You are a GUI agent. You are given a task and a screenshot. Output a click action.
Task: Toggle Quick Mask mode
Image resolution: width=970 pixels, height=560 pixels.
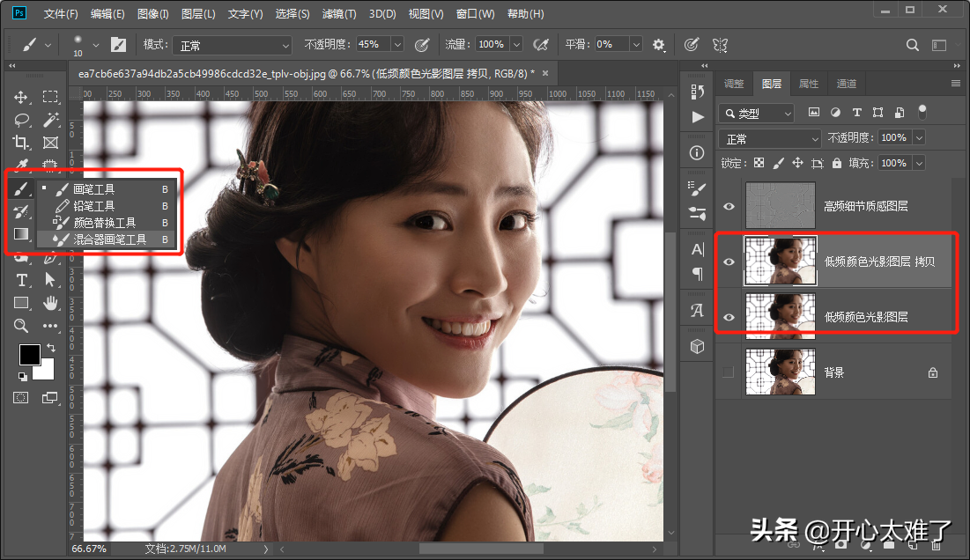(20, 397)
